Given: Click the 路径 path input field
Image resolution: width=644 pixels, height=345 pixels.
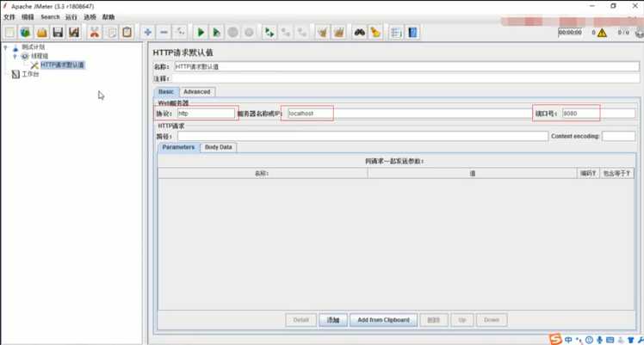Looking at the screenshot, I should point(362,136).
